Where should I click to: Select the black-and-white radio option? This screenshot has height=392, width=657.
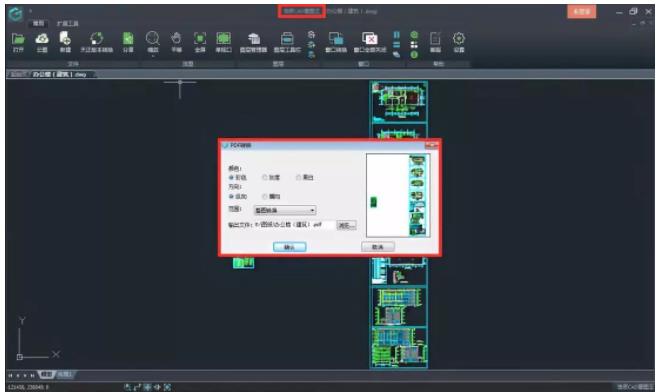[298, 178]
